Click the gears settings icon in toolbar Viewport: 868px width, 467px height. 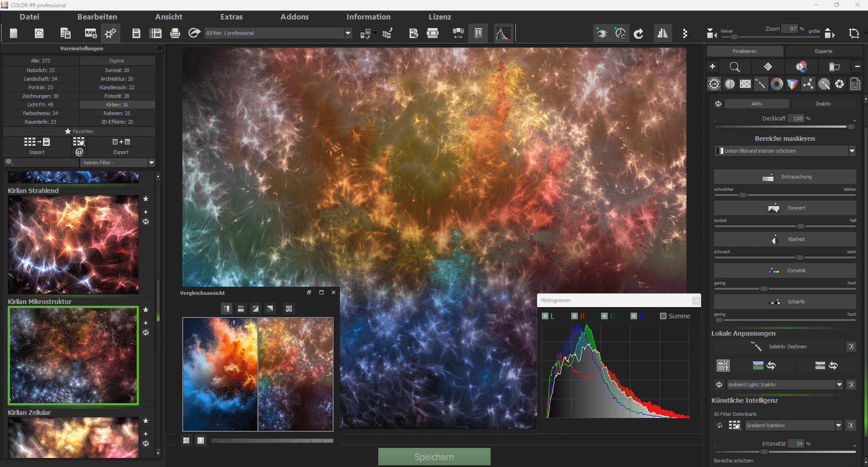coord(110,33)
